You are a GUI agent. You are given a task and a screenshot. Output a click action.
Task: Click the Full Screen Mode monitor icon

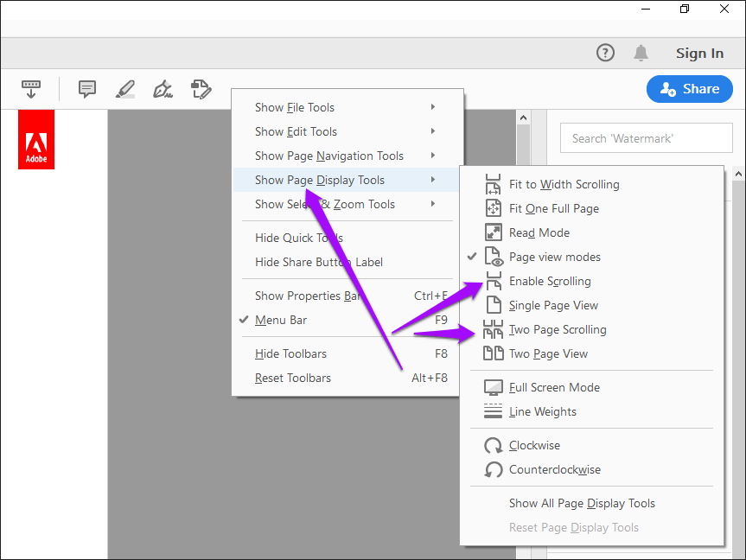(x=493, y=387)
